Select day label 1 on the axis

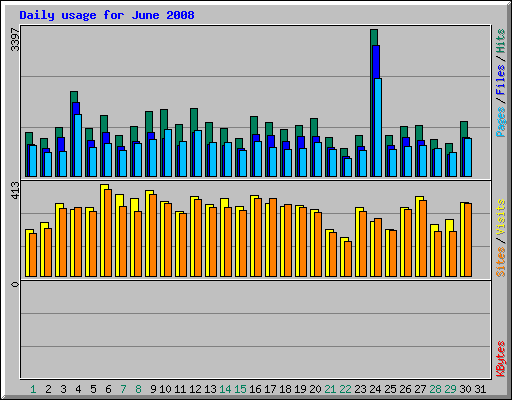click(x=33, y=389)
